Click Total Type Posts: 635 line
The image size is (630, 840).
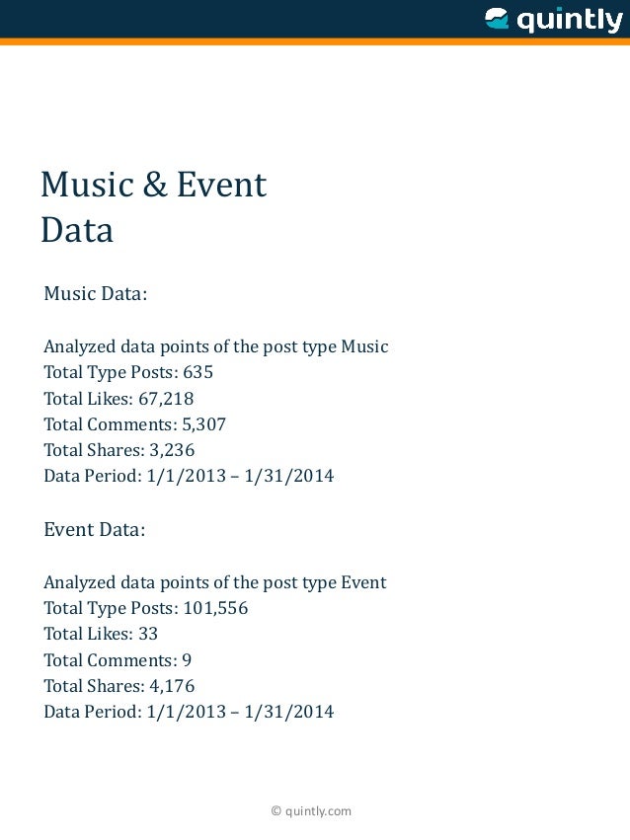tap(128, 372)
